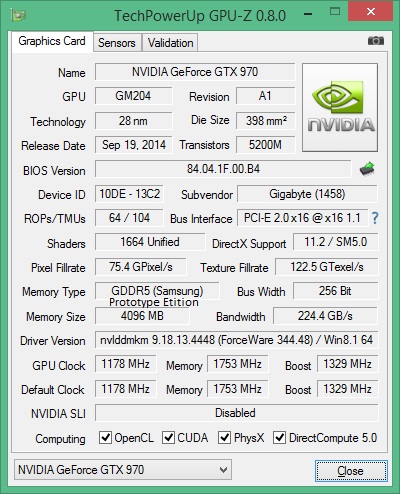Toggle the PhysX checkbox

pyautogui.click(x=224, y=438)
